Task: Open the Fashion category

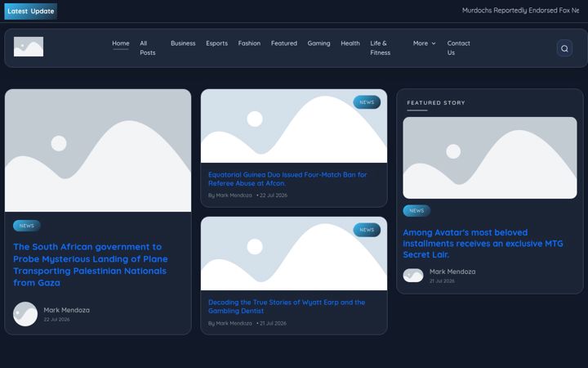Action: point(249,43)
